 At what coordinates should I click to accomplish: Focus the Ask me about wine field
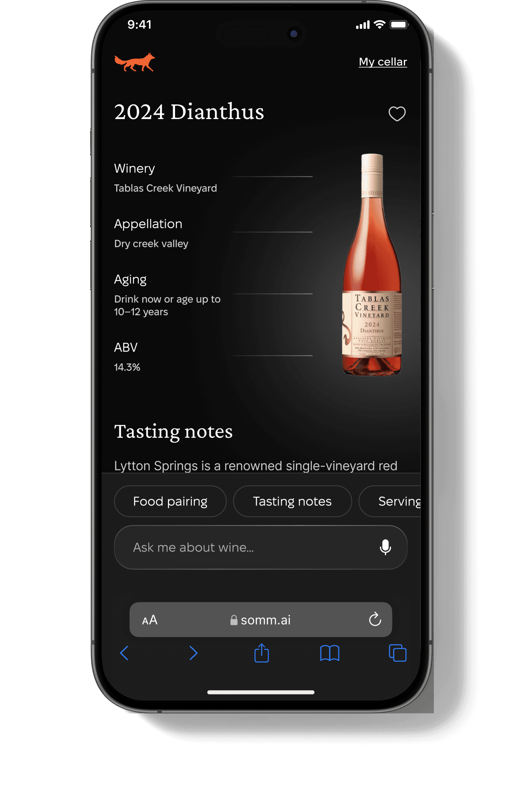[260, 547]
